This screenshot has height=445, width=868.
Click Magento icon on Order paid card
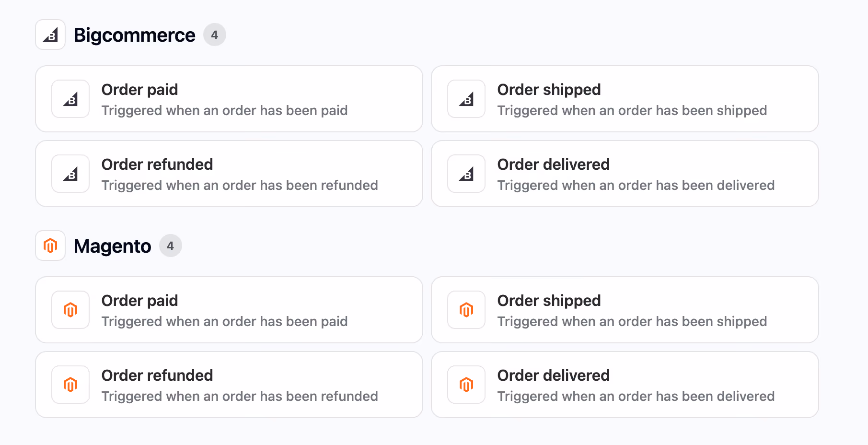click(x=70, y=310)
